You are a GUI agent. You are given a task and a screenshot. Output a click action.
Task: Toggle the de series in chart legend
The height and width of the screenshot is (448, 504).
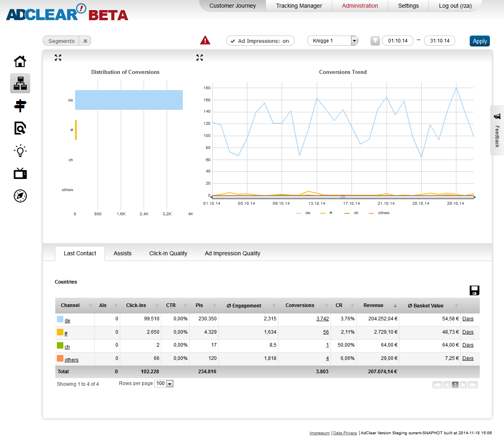click(x=303, y=213)
